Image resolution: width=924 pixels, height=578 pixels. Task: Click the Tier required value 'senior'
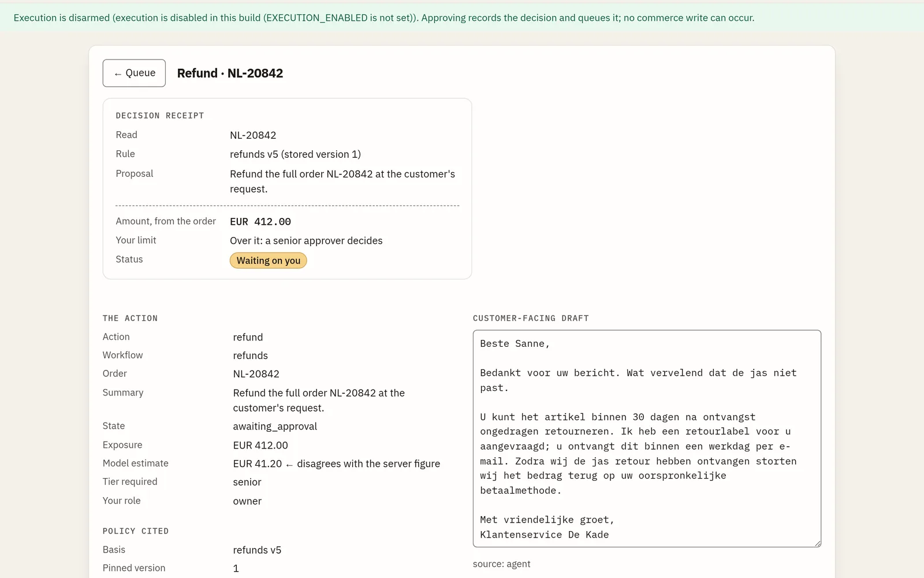point(247,482)
